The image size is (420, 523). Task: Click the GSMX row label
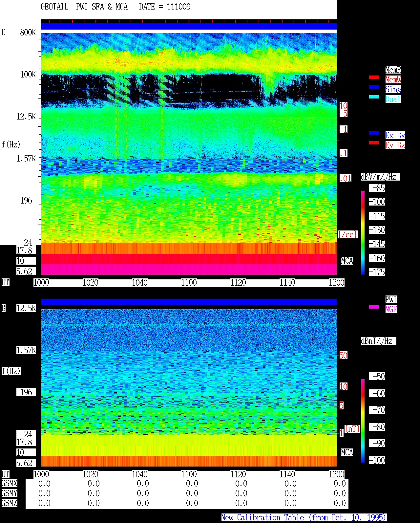tap(9, 484)
